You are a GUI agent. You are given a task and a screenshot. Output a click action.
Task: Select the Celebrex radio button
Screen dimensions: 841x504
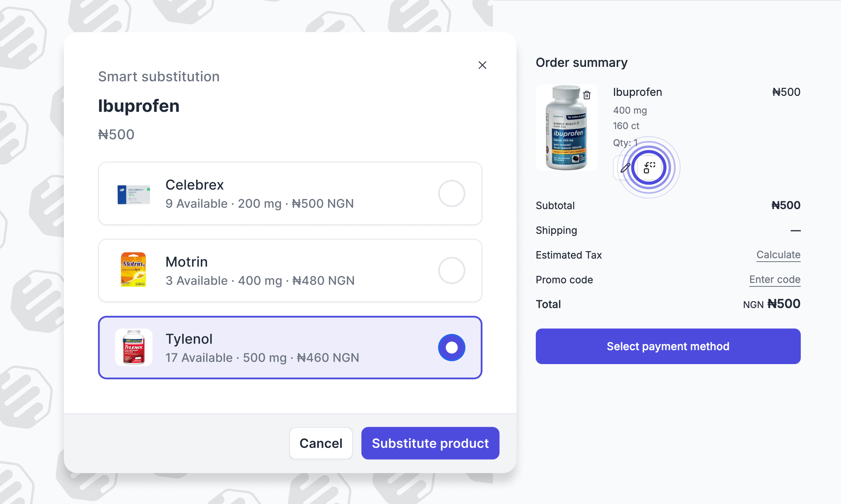pos(451,193)
